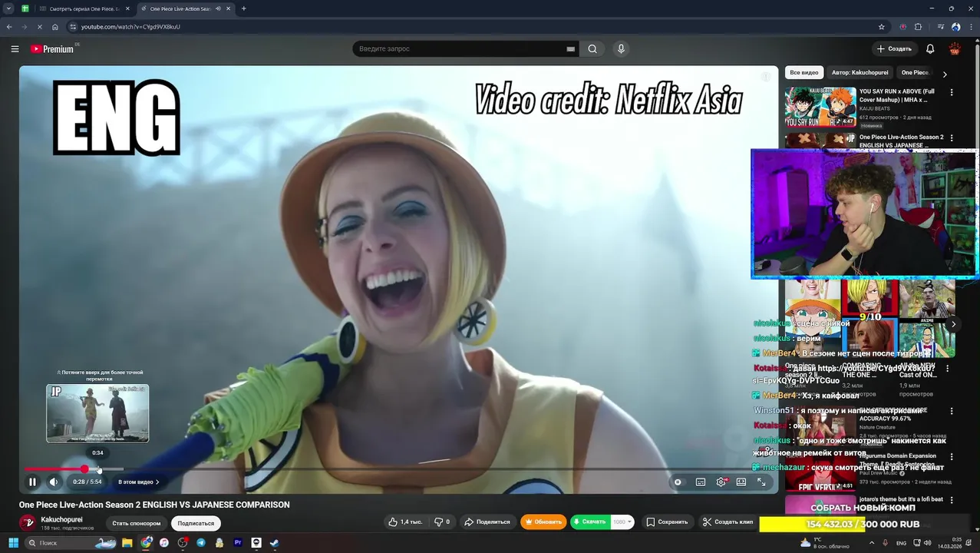Create a clip with Создать клип
The width and height of the screenshot is (980, 553).
tap(728, 522)
